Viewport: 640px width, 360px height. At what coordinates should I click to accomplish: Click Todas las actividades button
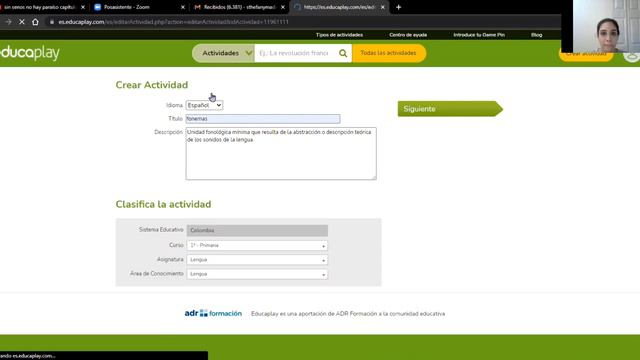[x=389, y=53]
